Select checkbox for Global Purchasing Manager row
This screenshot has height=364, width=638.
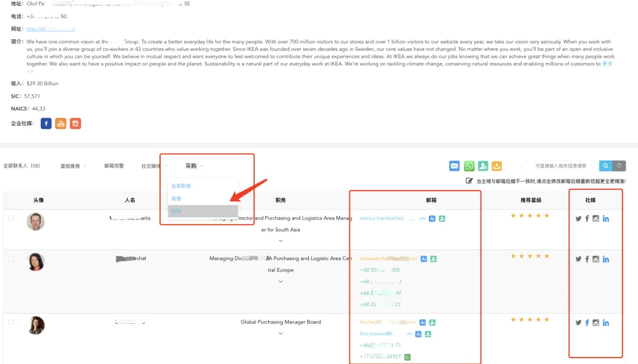point(11,322)
